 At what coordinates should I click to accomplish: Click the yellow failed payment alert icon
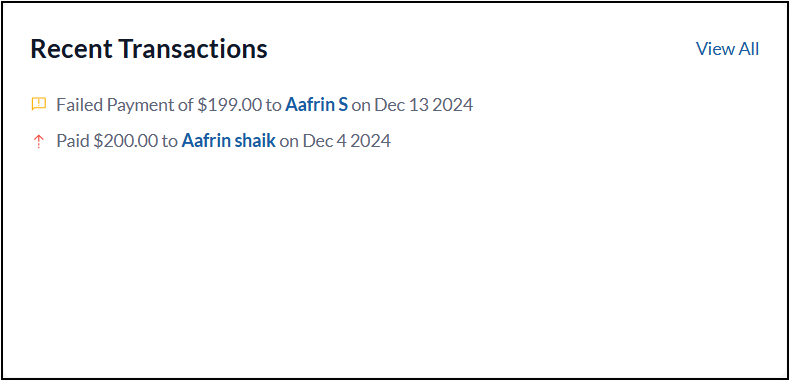39,104
